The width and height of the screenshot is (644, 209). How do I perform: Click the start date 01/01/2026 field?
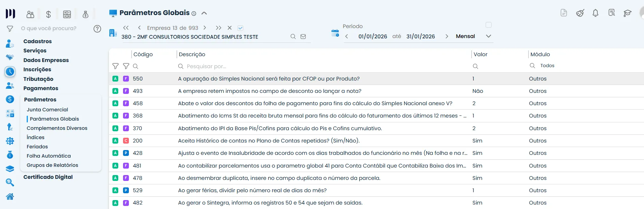coord(373,36)
